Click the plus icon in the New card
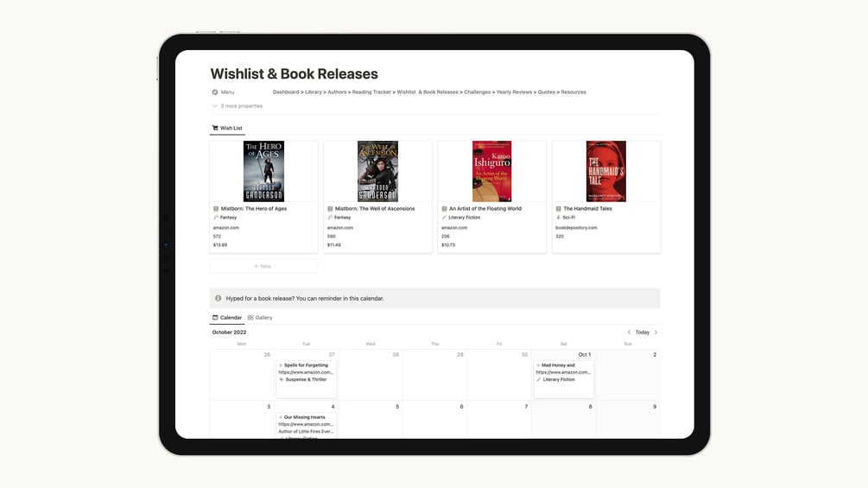This screenshot has width=868, height=488. pyautogui.click(x=256, y=266)
